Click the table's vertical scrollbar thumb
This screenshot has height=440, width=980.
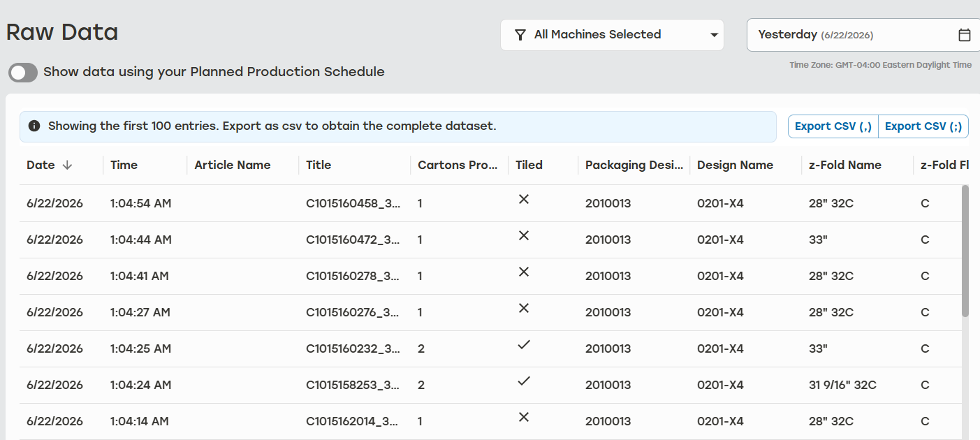[x=966, y=251]
